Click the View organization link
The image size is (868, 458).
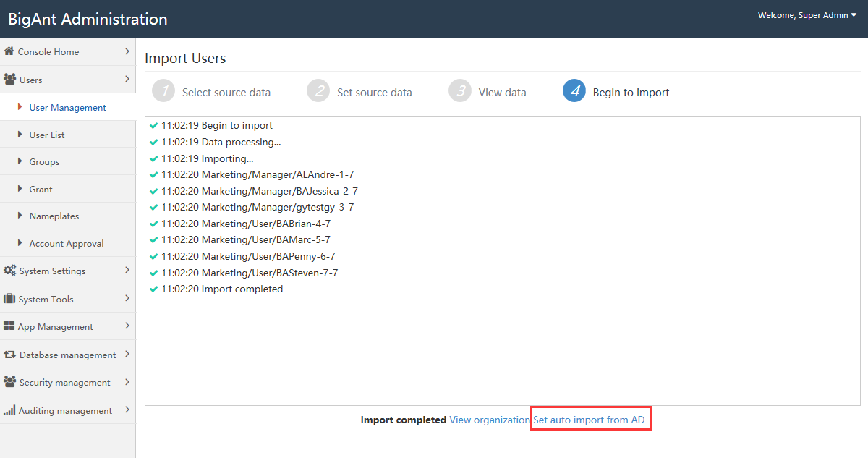click(x=490, y=420)
